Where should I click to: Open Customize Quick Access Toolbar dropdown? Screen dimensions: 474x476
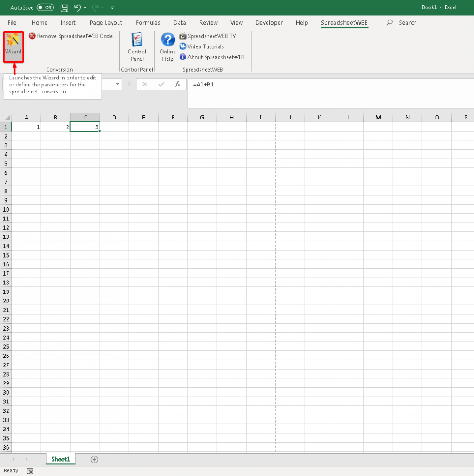[x=113, y=8]
